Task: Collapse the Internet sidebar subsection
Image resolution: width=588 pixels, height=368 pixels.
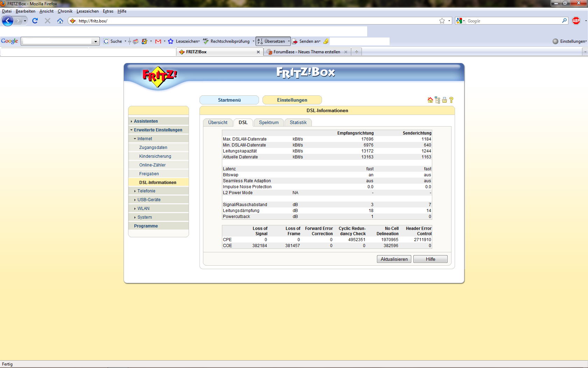Action: tap(145, 139)
